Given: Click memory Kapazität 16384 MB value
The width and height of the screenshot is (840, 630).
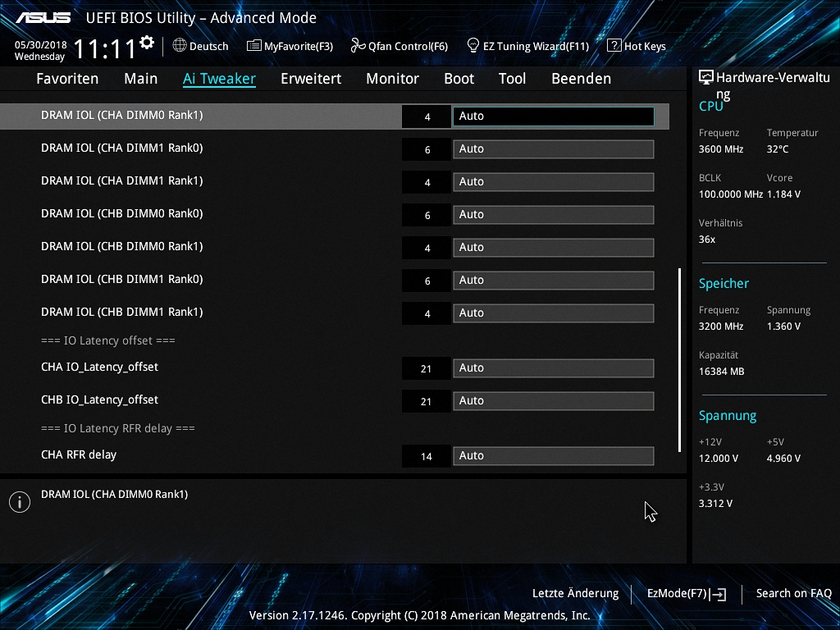Looking at the screenshot, I should [722, 372].
